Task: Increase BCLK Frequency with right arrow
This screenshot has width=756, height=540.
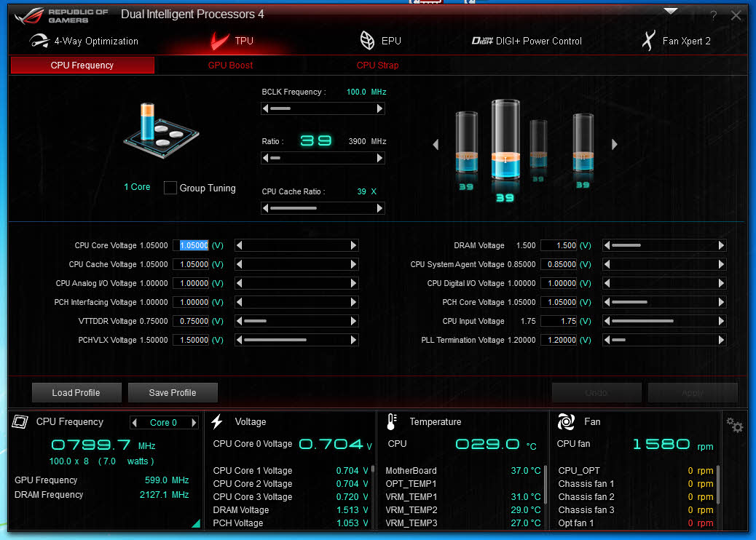Action: point(379,108)
